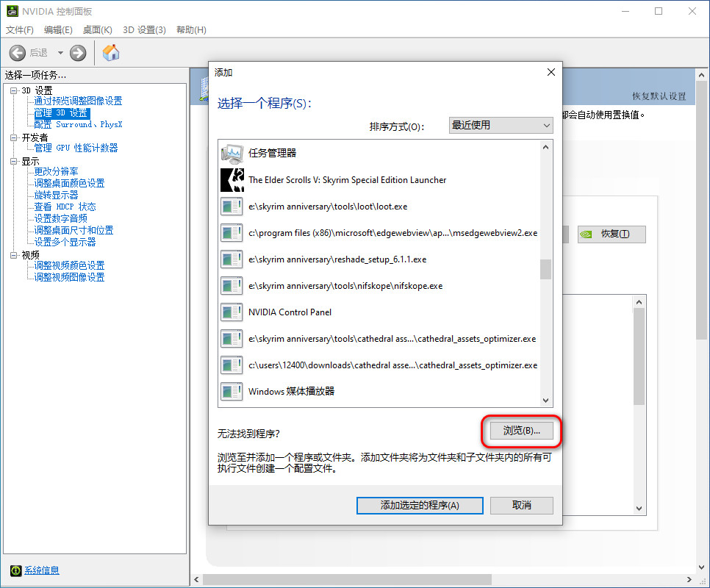Screen dimensions: 710x588
Task: Select the 任务管理器 program icon
Action: [232, 154]
